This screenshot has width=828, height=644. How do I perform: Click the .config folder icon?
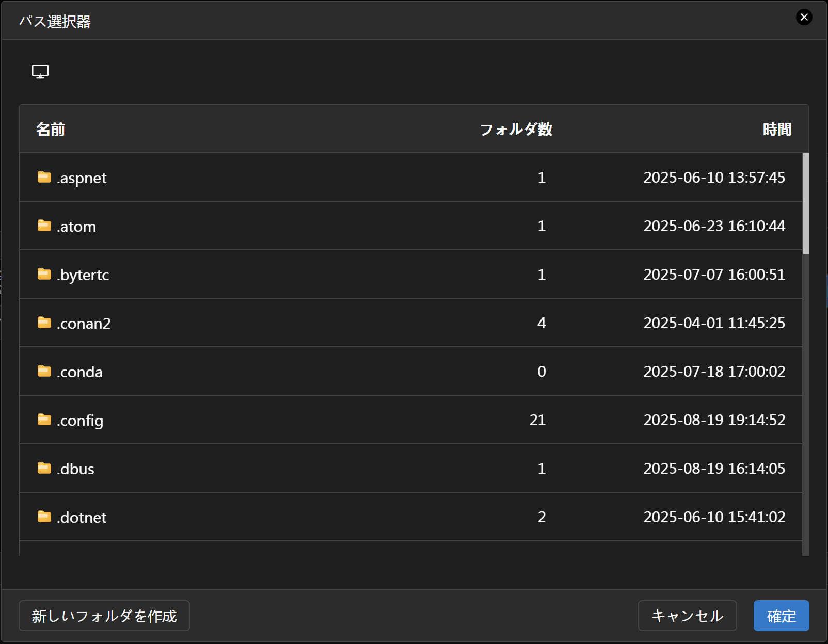pos(44,420)
